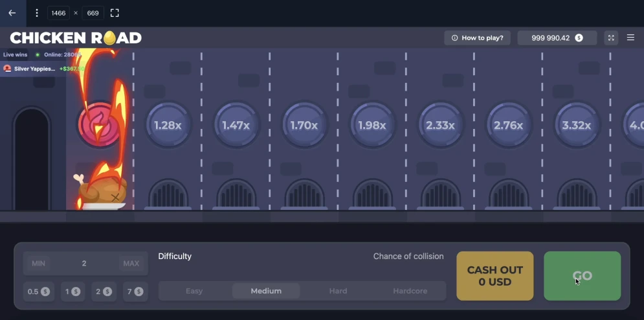
Task: Click the 2.33x multiplier circle
Action: click(440, 125)
